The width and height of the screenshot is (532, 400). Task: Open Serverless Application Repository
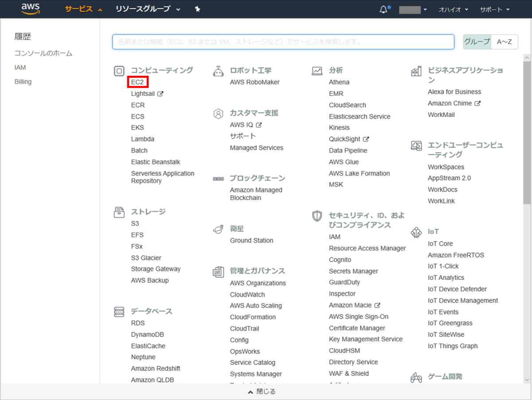[163, 177]
